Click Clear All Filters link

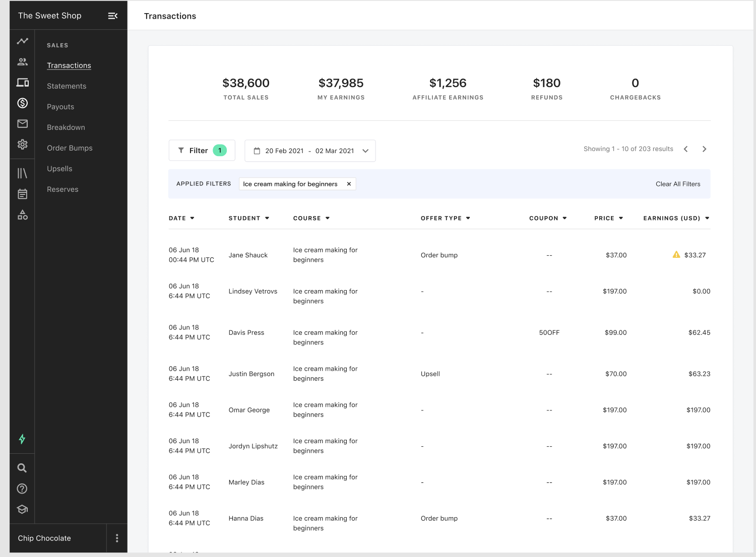point(678,184)
